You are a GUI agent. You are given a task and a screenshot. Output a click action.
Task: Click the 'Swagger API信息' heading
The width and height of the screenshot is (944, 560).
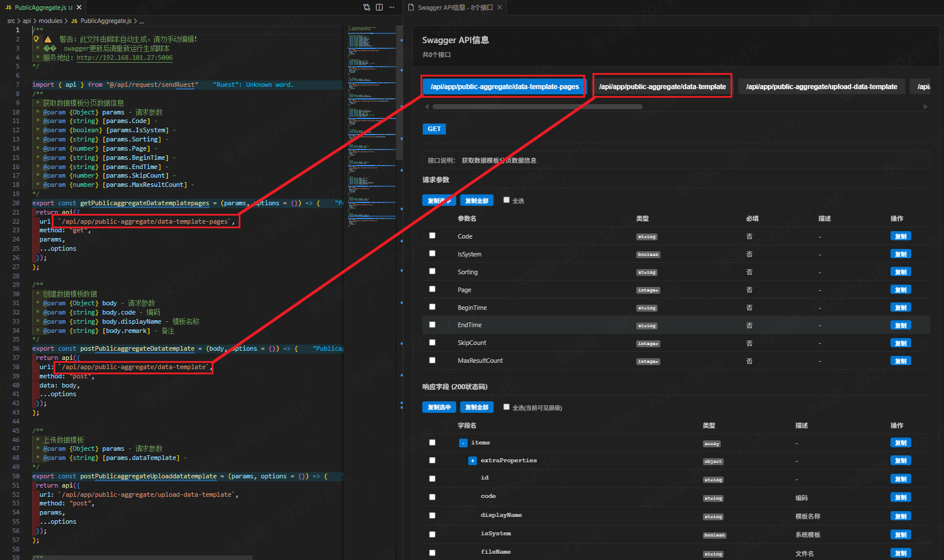[x=456, y=40]
